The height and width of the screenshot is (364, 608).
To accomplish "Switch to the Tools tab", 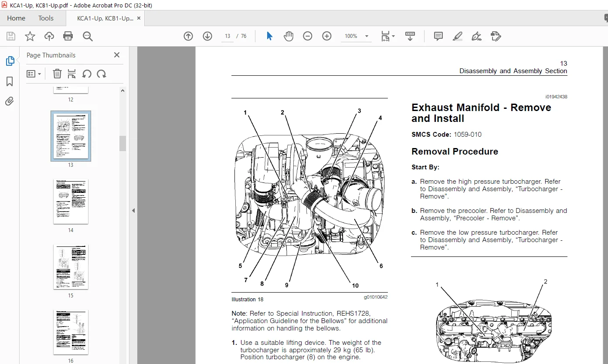I will [46, 18].
